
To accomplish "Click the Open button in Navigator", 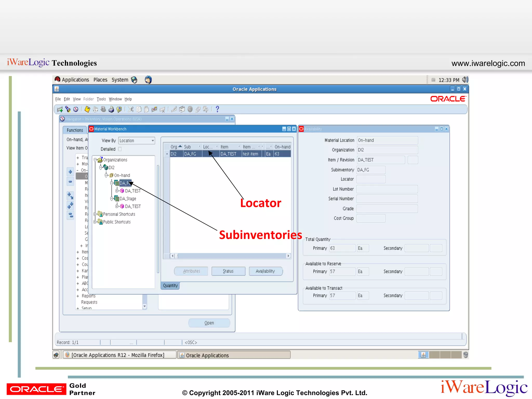I will 209,323.
